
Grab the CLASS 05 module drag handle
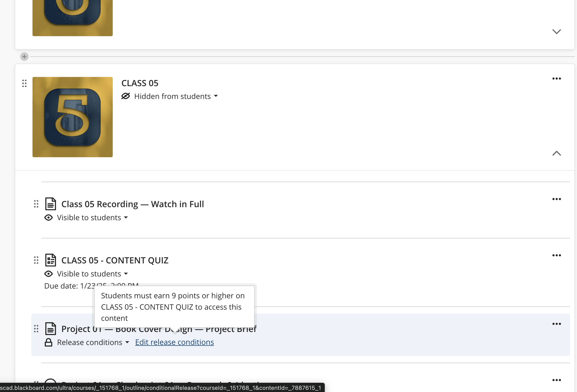click(24, 84)
